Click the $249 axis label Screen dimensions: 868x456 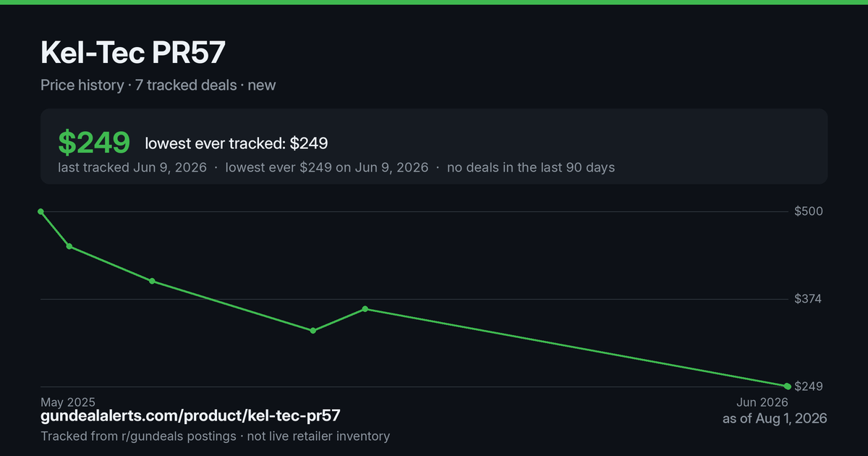click(809, 387)
